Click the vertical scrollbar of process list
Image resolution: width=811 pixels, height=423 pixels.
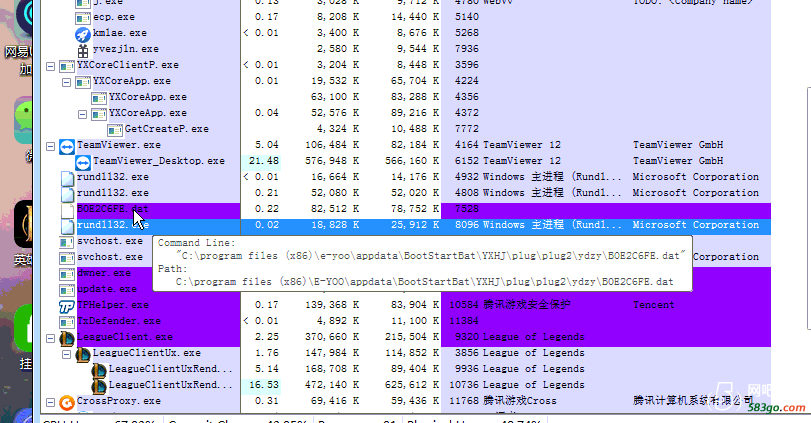[808, 207]
